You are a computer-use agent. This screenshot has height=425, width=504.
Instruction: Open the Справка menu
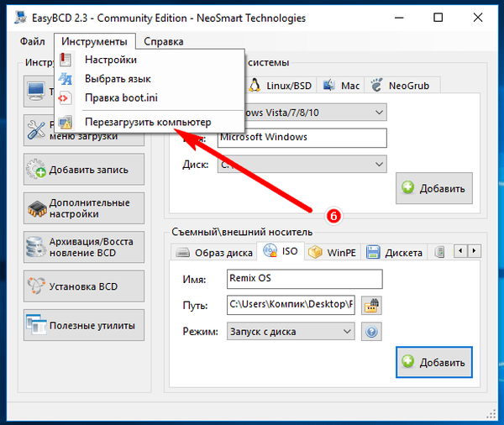[164, 41]
